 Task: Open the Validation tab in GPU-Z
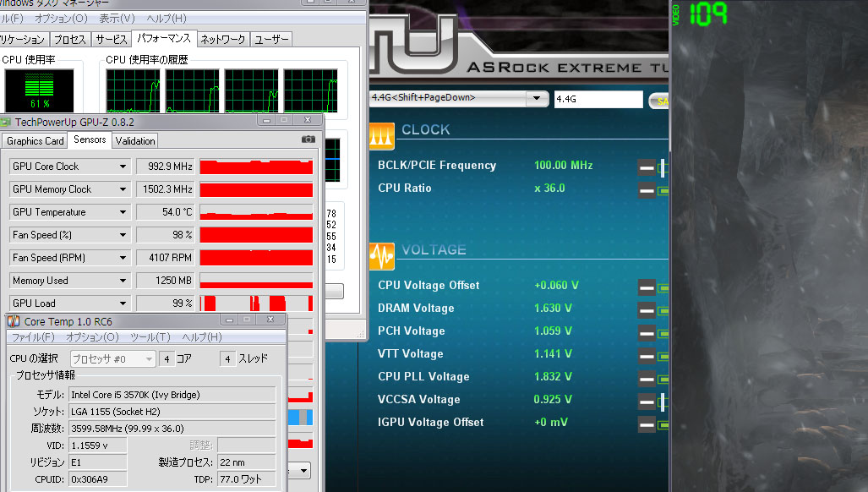coord(135,141)
